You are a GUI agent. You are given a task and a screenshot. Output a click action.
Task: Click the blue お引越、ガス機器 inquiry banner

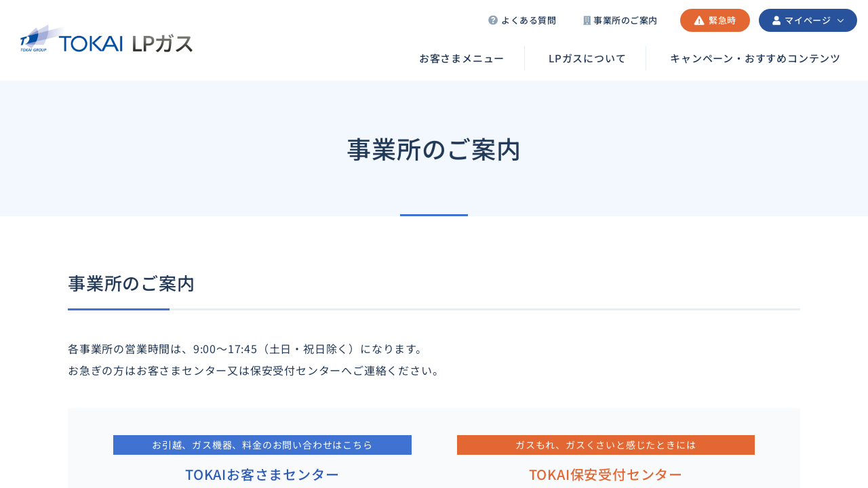pos(262,445)
